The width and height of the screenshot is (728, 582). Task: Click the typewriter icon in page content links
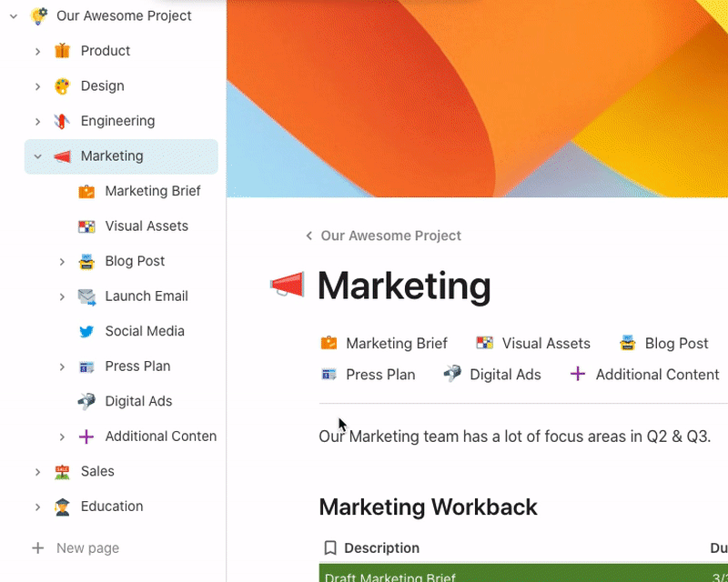tap(628, 343)
